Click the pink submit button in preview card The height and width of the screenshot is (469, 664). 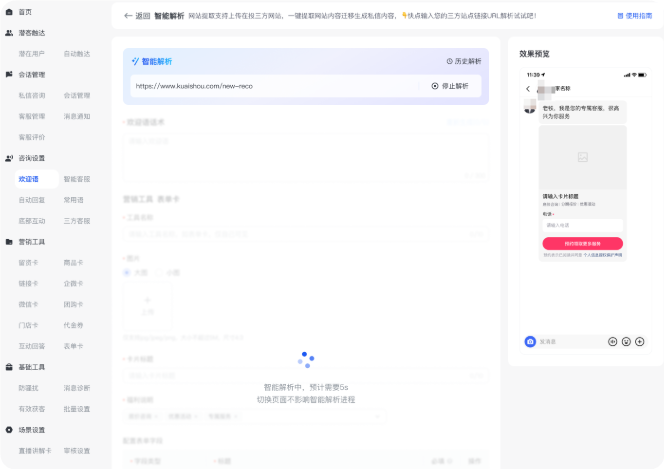tap(582, 243)
